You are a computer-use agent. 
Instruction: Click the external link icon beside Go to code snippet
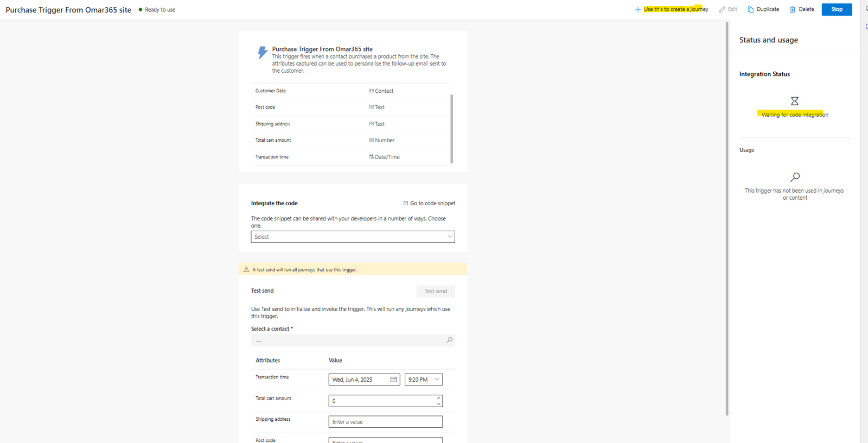405,203
